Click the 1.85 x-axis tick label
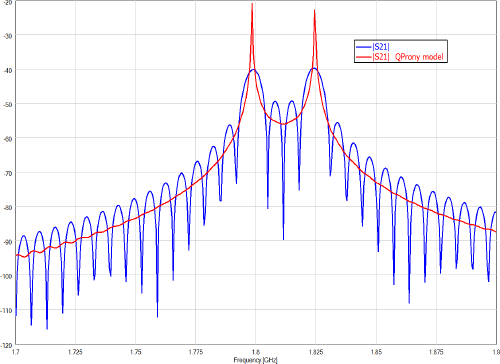 (x=376, y=352)
